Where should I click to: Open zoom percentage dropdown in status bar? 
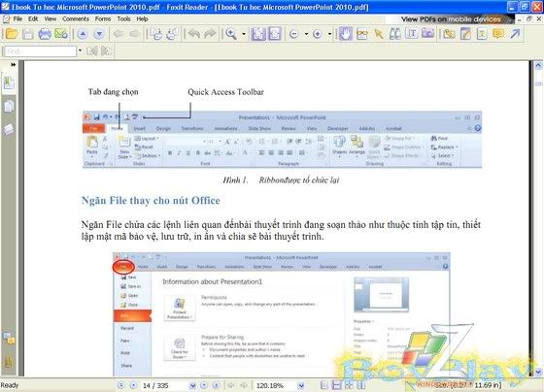tap(301, 385)
